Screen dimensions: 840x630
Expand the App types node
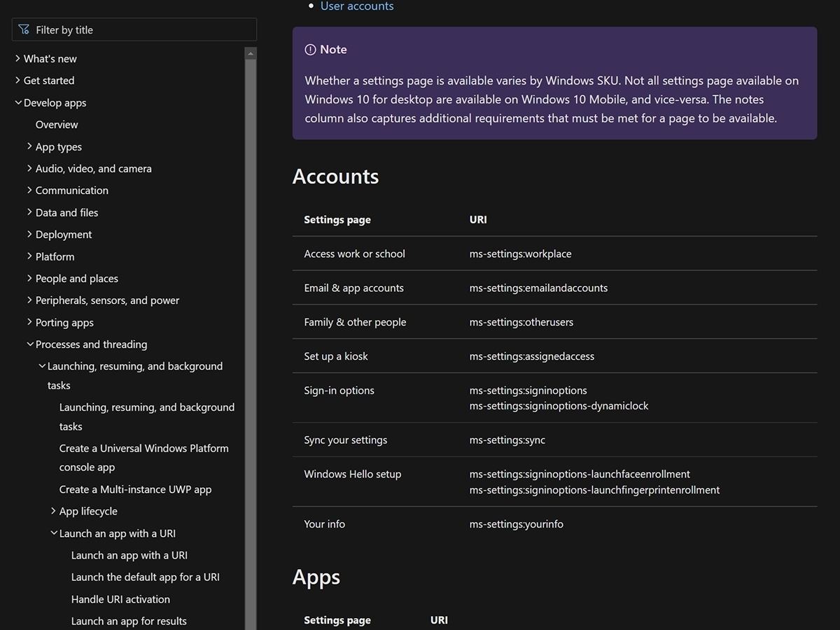(29, 147)
